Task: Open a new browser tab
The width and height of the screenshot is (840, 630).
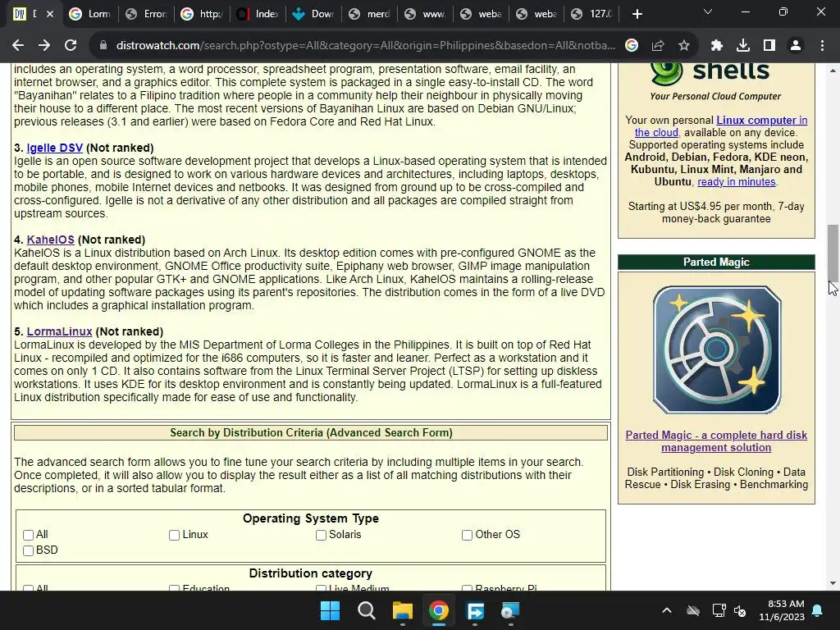Action: (637, 14)
